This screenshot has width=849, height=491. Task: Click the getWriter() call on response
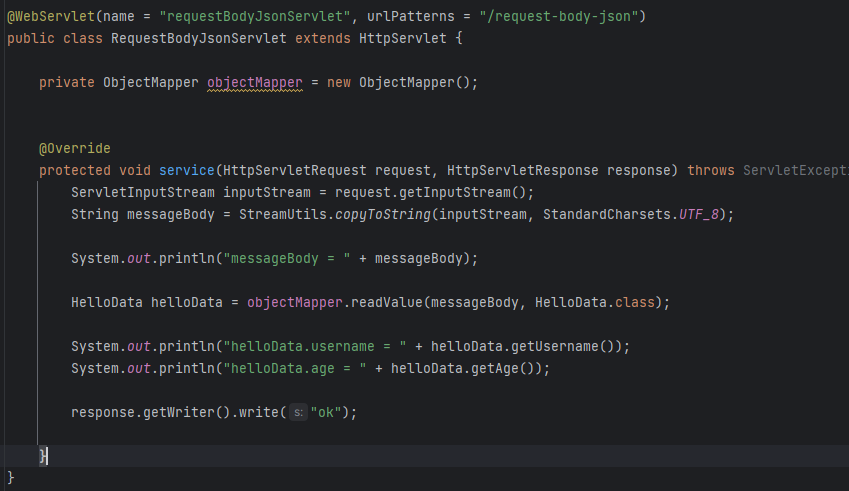[x=187, y=413]
